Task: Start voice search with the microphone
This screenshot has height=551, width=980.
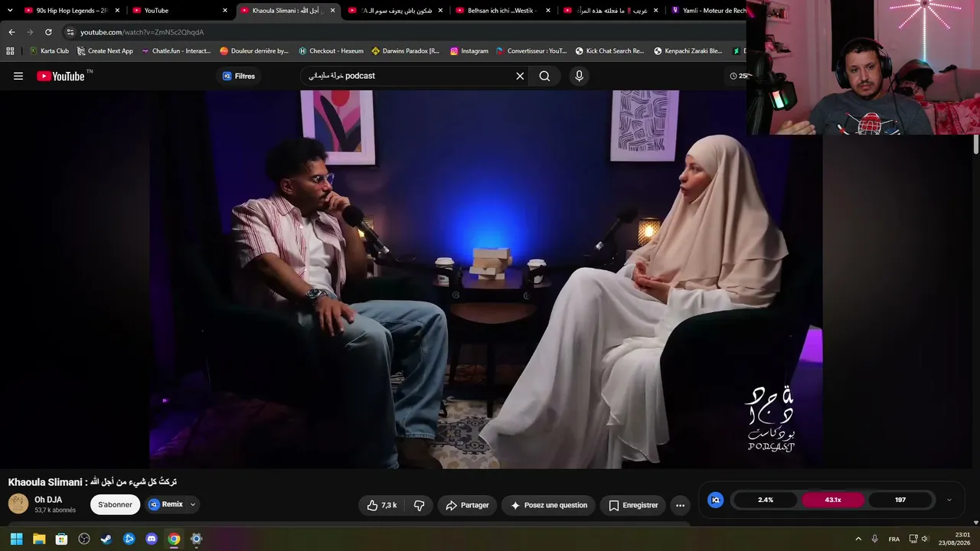Action: tap(579, 76)
